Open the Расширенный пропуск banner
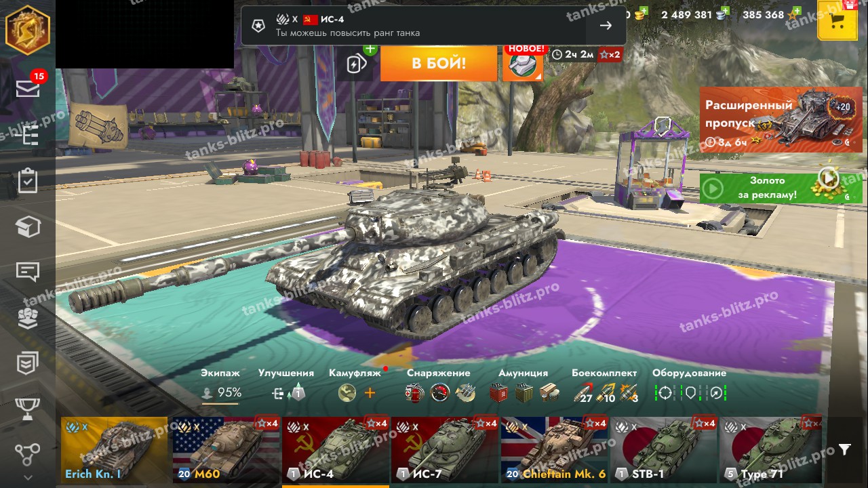This screenshot has width=868, height=488. (781, 120)
